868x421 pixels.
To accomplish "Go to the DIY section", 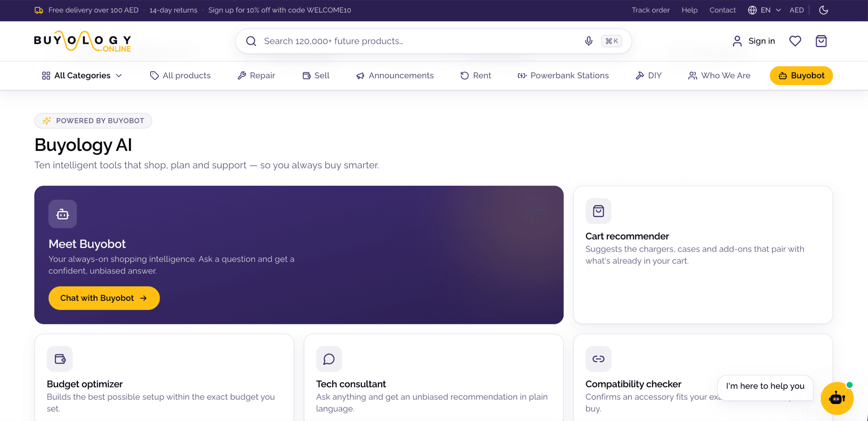I will point(649,75).
